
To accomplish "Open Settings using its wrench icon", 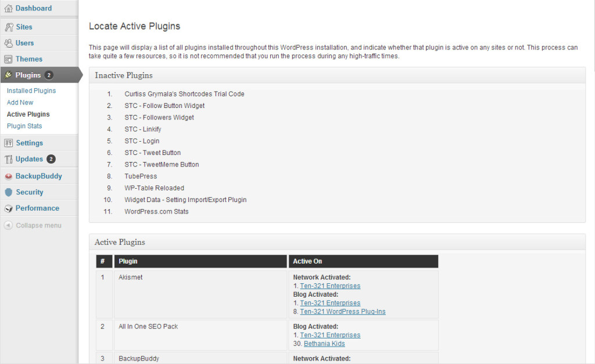I will (9, 143).
